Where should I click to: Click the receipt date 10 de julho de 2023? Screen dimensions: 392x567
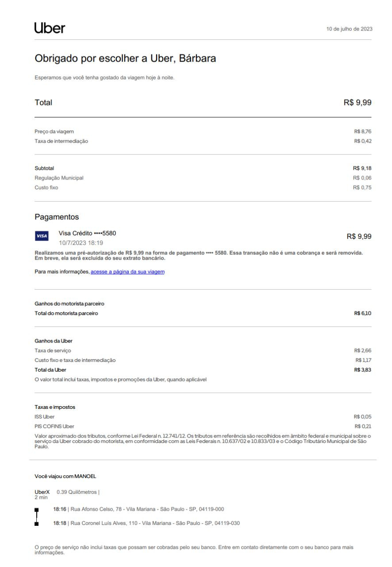click(349, 29)
